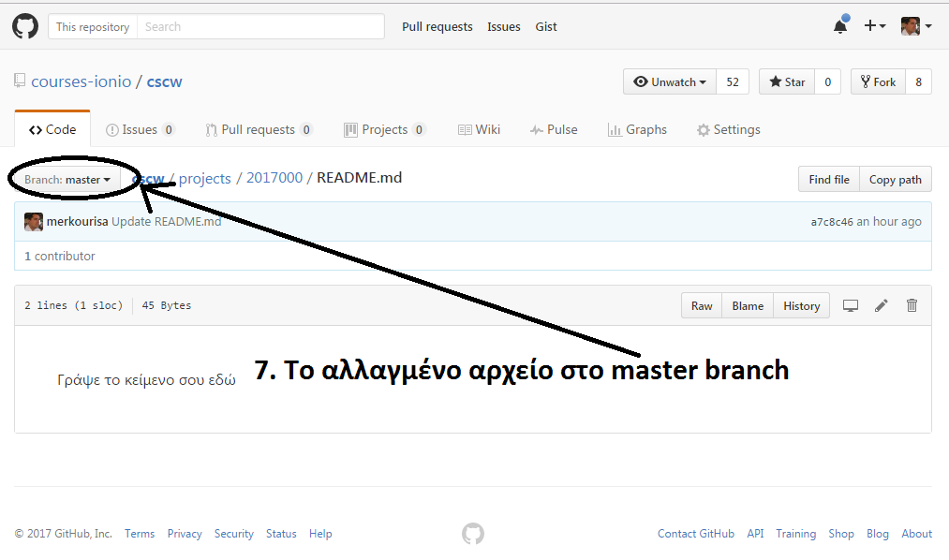Click the GitHub Octocat logo in header

tap(24, 26)
